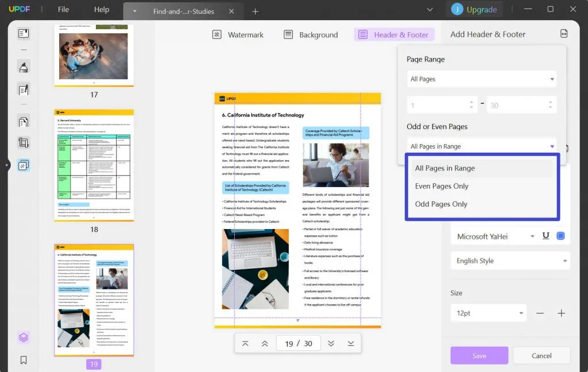This screenshot has height=372, width=588.
Task: Click the Header & Footer label
Action: 401,35
